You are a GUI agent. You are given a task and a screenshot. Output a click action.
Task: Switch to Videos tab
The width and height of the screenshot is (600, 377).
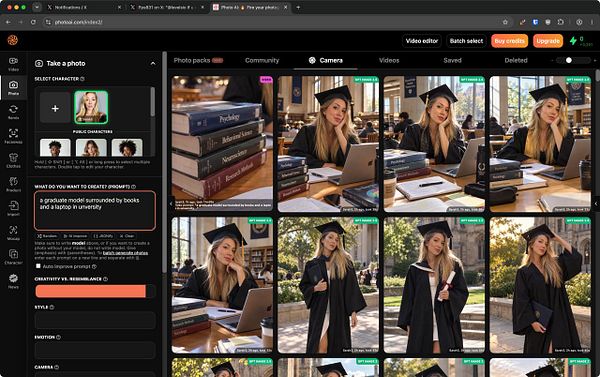coord(389,60)
